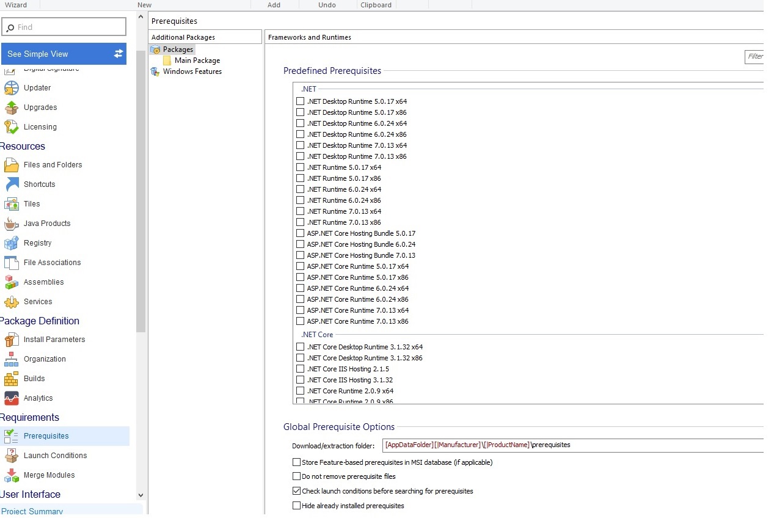Click the See Simple View button

click(x=64, y=54)
